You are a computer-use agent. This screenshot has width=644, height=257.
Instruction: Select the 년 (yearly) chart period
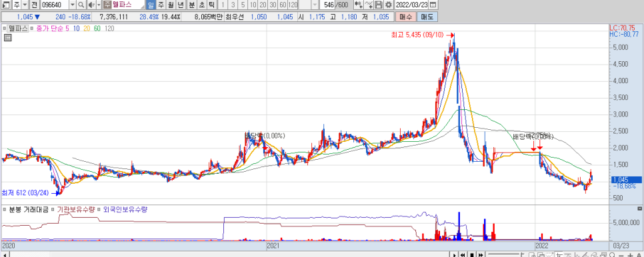pos(181,5)
